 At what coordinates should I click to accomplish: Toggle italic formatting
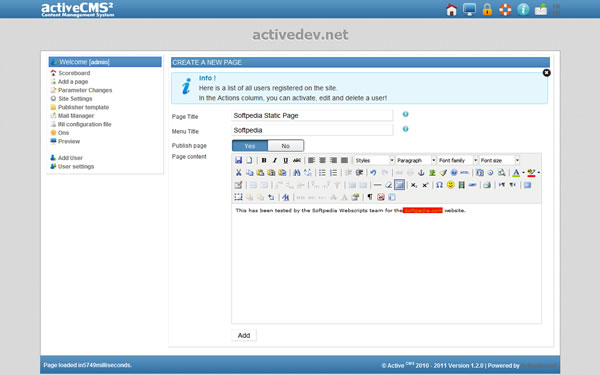(x=274, y=160)
